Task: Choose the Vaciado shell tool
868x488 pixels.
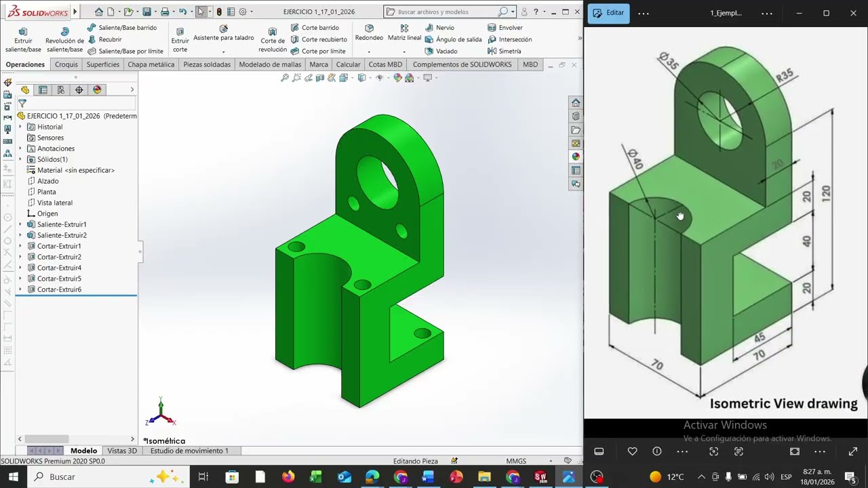Action: 441,51
